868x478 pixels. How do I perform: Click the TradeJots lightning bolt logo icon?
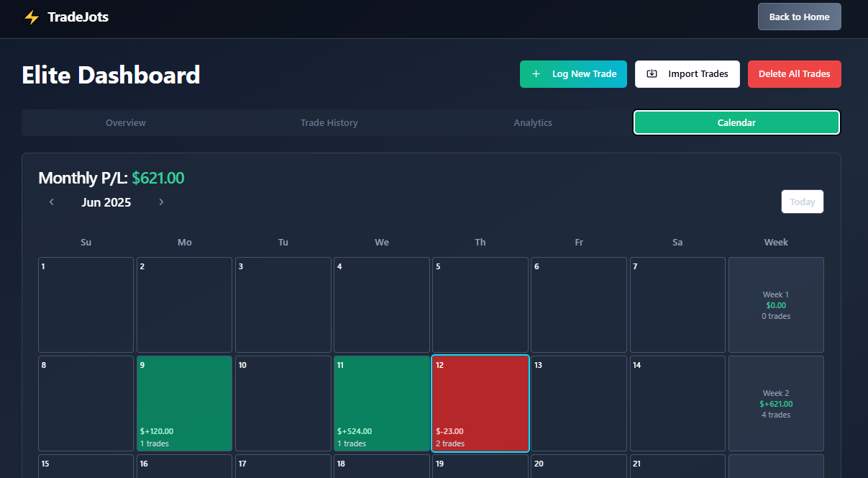pos(32,17)
